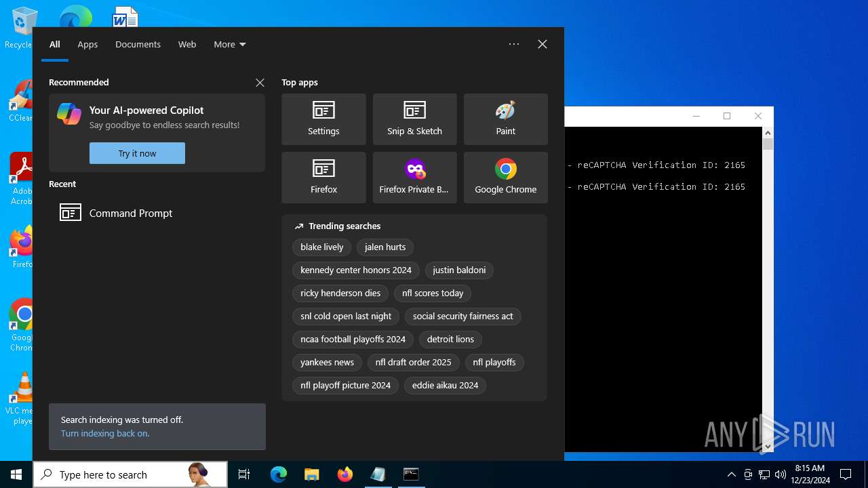The height and width of the screenshot is (488, 868).
Task: Select the CCleaner desktop shortcut
Action: [x=20, y=102]
